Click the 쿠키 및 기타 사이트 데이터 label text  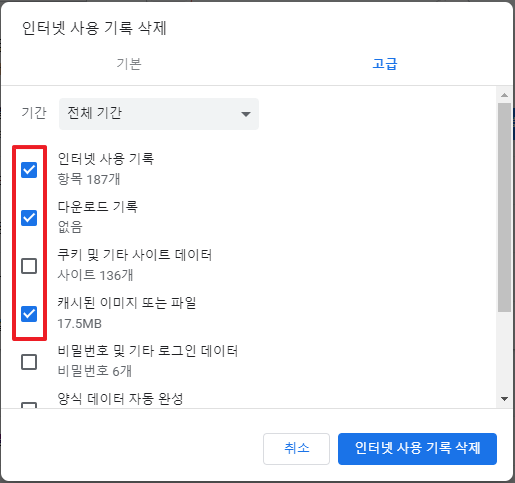pos(135,255)
